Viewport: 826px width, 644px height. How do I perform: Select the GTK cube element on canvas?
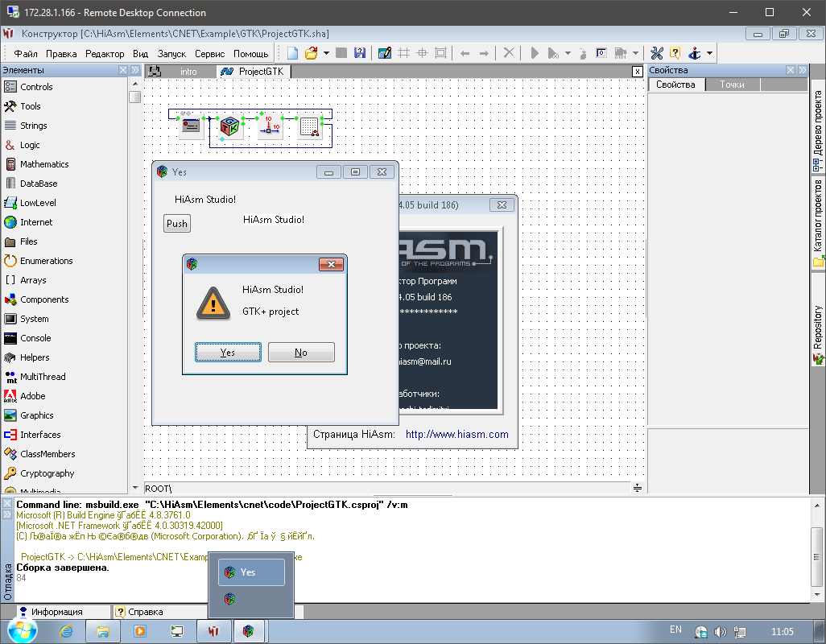[230, 126]
